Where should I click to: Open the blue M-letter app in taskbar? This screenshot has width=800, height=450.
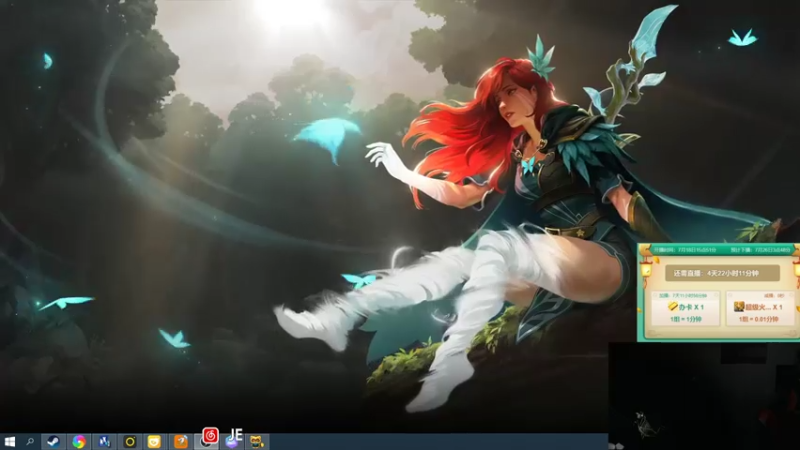coord(104,442)
